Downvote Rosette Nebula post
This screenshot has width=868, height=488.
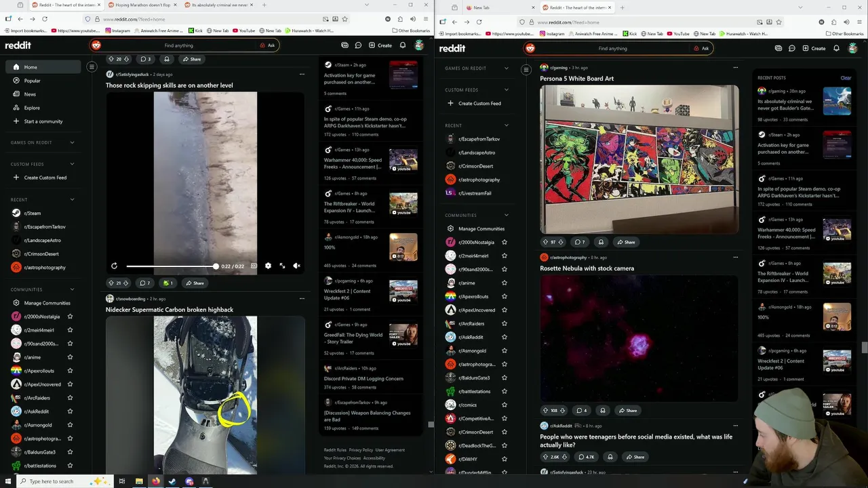[562, 410]
